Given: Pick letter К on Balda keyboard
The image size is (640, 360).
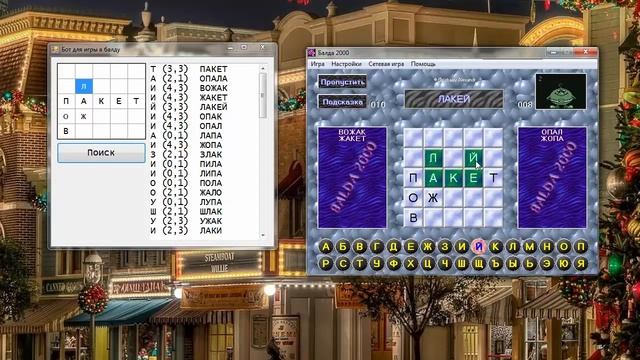Looking at the screenshot, I should (496, 247).
